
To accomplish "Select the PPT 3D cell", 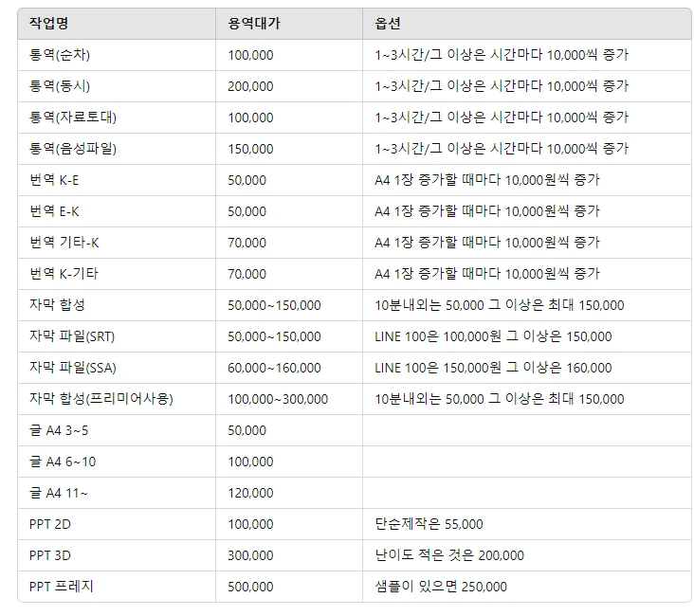I will coord(53,555).
